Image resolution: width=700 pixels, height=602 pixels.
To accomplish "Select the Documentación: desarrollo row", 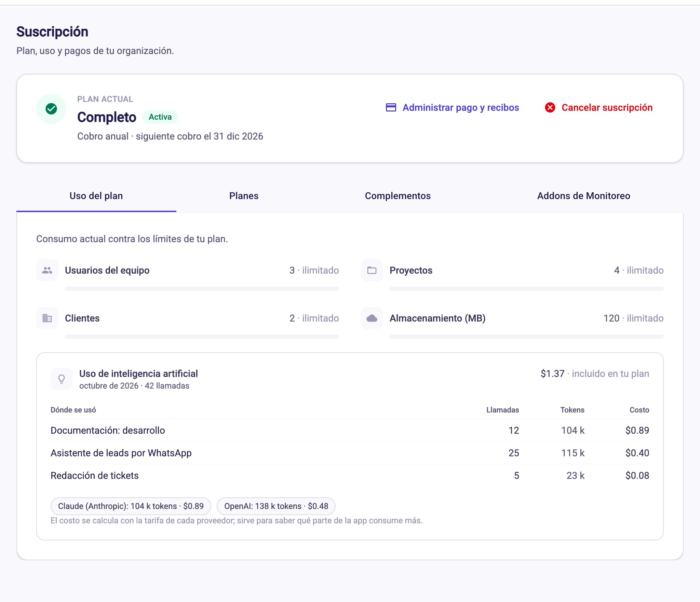I will coord(350,430).
